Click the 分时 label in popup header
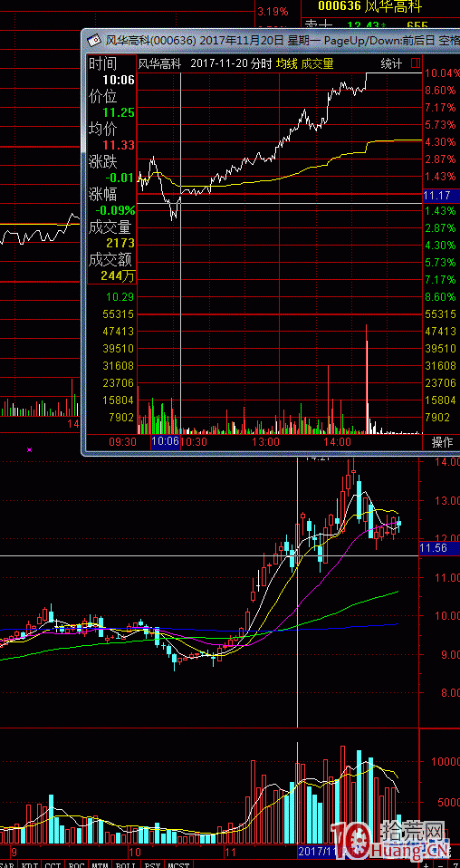Screen dimensions: 460x868 [261, 63]
